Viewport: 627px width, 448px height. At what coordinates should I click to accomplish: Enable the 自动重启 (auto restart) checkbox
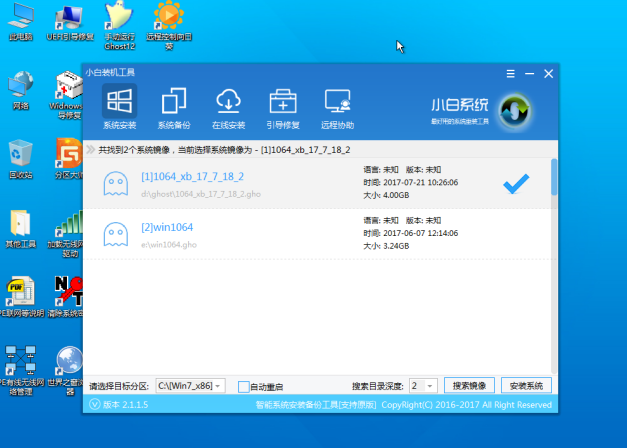pyautogui.click(x=244, y=386)
